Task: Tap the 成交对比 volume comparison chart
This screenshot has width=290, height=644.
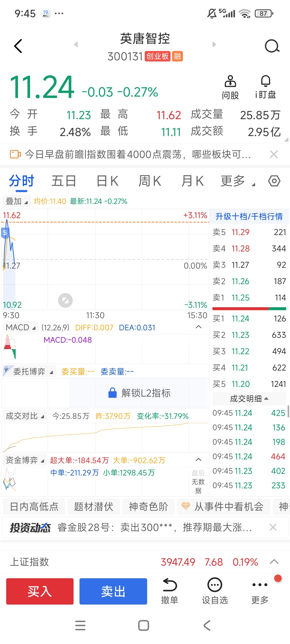Action: pyautogui.click(x=105, y=437)
